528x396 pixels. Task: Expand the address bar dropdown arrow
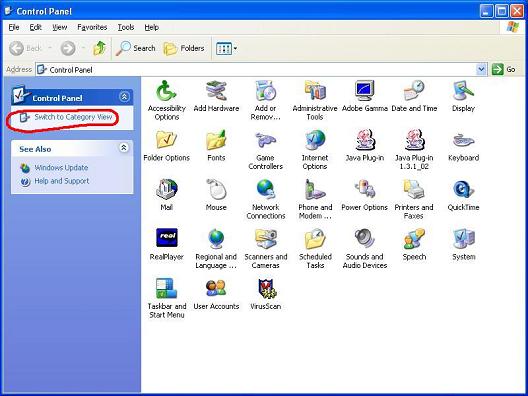pos(481,69)
